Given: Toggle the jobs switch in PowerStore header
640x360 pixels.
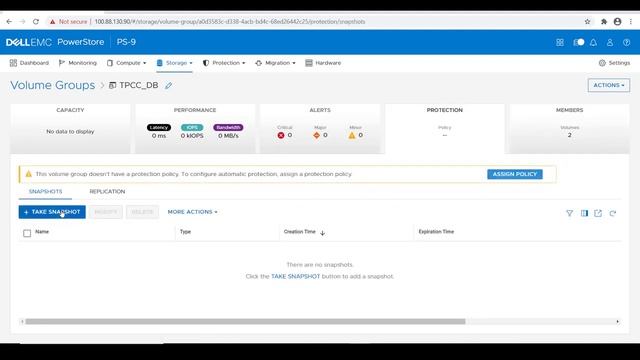Looking at the screenshot, I should 579,42.
